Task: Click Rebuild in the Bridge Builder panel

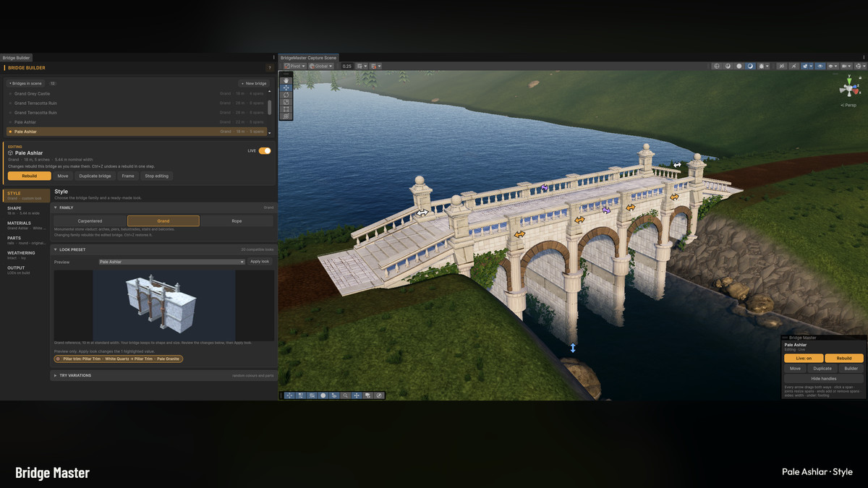Action: (x=30, y=176)
